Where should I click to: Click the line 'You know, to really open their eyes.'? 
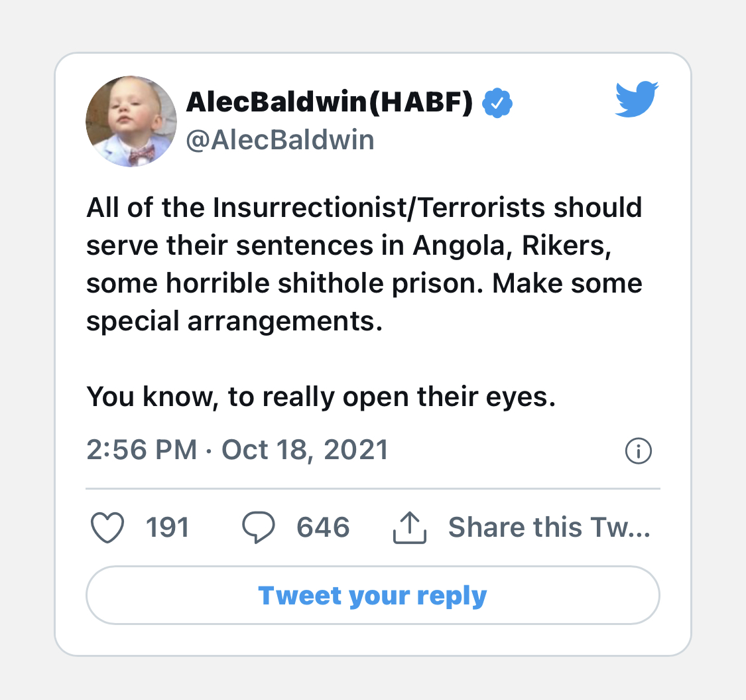coord(320,397)
